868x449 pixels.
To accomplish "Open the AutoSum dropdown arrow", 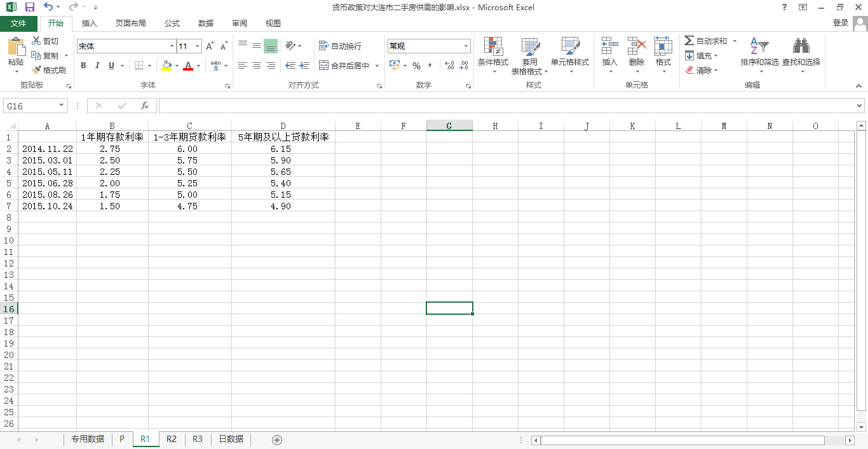I will click(x=735, y=41).
